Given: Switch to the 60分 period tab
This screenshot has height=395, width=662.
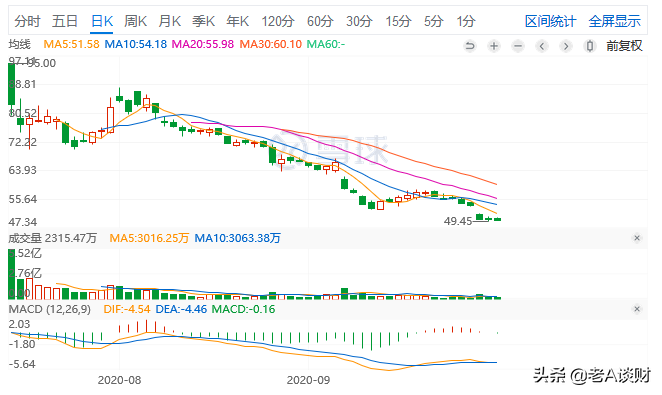Looking at the screenshot, I should coord(320,21).
